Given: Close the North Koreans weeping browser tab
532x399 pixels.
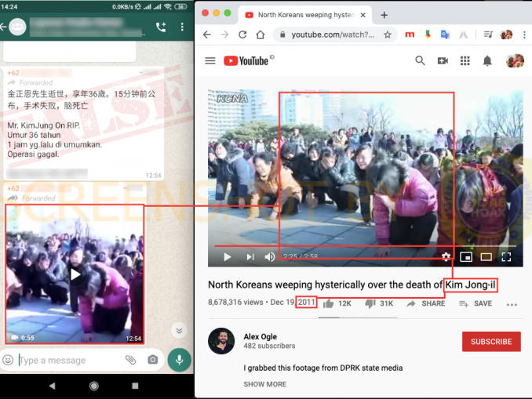Looking at the screenshot, I should [x=363, y=15].
